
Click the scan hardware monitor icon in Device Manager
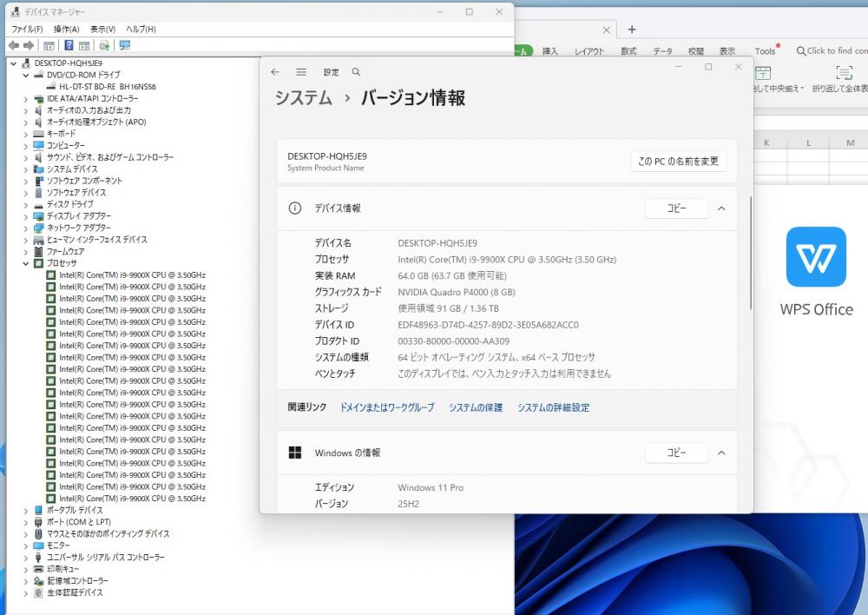[124, 45]
